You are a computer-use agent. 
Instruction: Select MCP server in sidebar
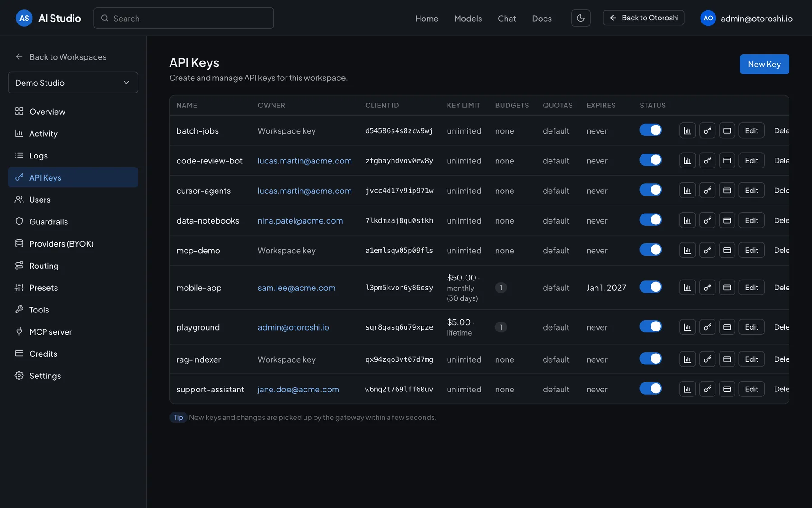pyautogui.click(x=73, y=332)
